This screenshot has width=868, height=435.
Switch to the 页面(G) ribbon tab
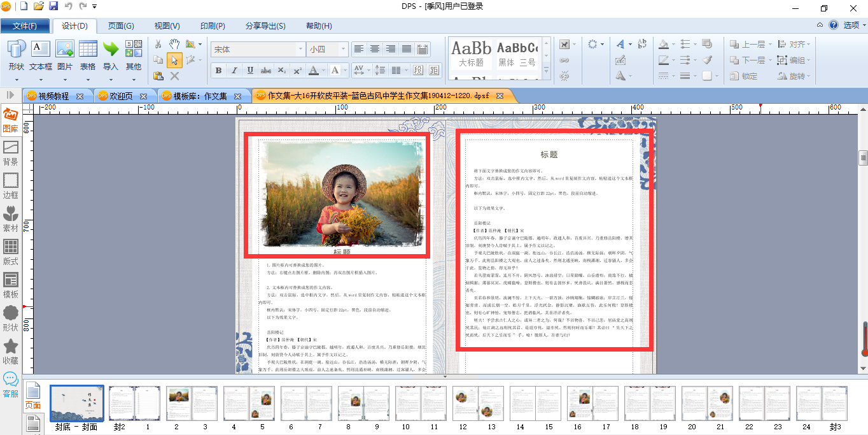[121, 26]
